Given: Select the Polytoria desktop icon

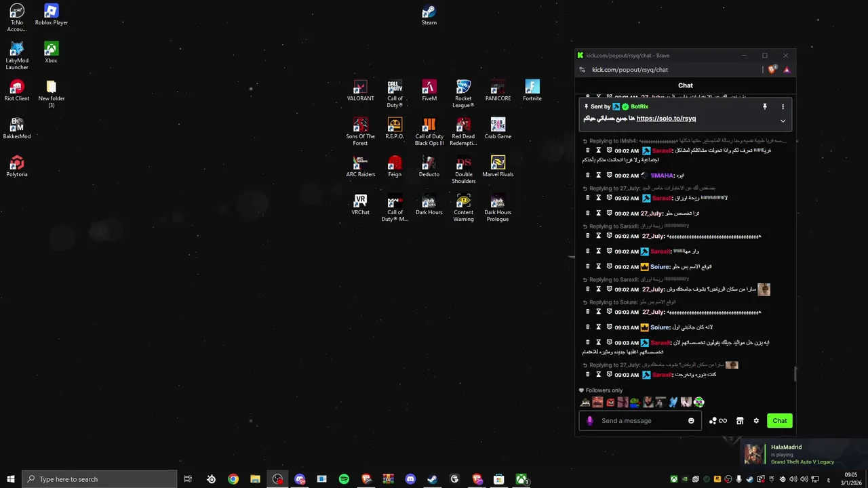Looking at the screenshot, I should coord(17,167).
